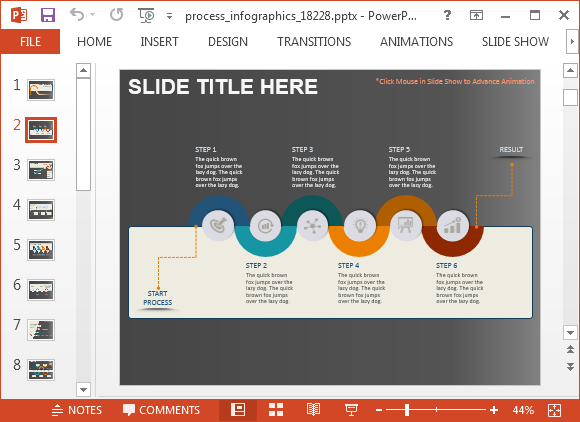The height and width of the screenshot is (422, 580).
Task: Select slide 8 thumbnail
Action: coord(41,369)
